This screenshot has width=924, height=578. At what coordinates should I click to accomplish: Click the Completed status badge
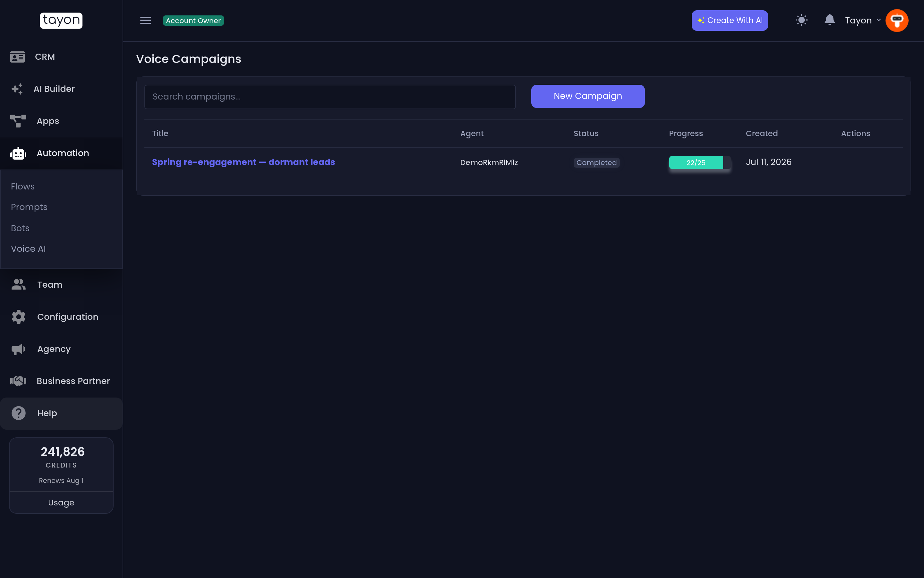click(x=596, y=162)
